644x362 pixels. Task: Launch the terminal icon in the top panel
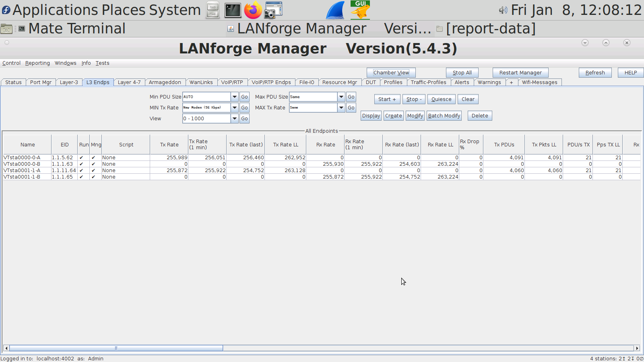click(233, 10)
